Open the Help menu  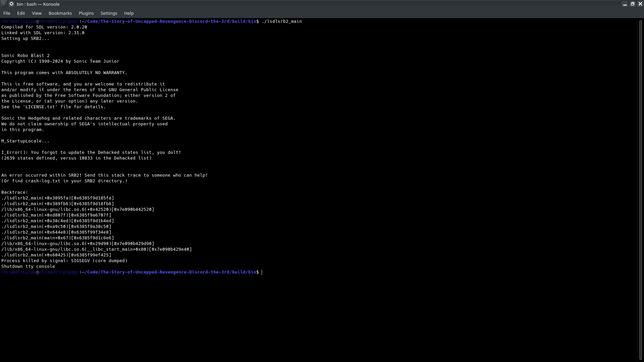click(x=129, y=13)
